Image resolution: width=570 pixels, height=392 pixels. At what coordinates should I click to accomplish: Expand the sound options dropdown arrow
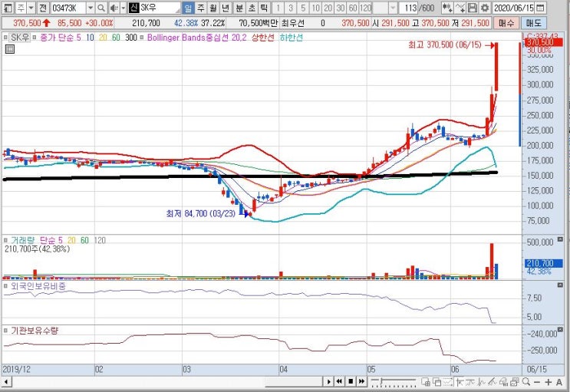(x=124, y=8)
